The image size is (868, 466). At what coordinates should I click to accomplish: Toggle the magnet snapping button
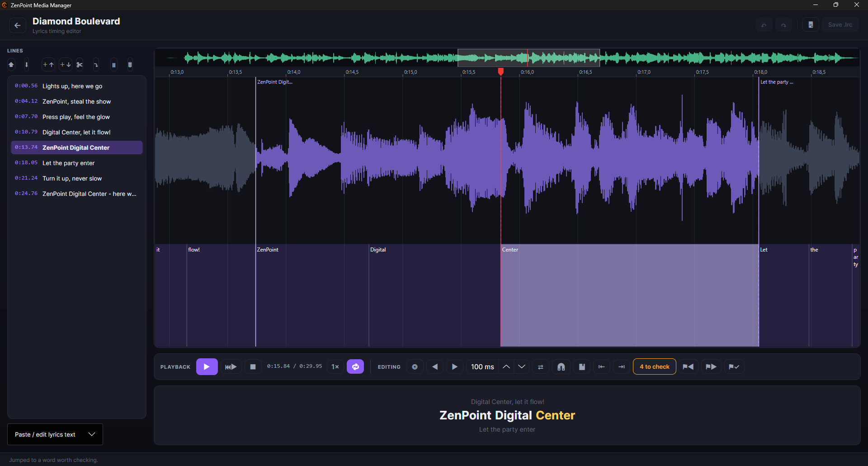coord(561,366)
